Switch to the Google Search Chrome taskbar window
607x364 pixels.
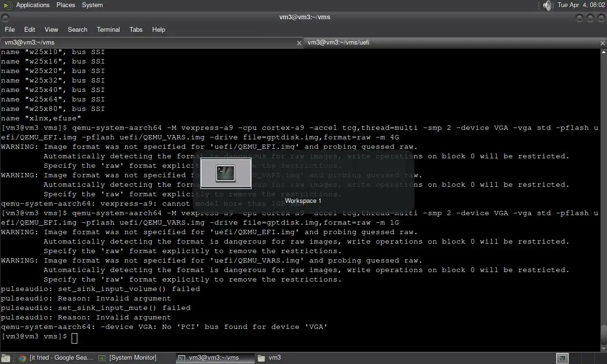56,358
